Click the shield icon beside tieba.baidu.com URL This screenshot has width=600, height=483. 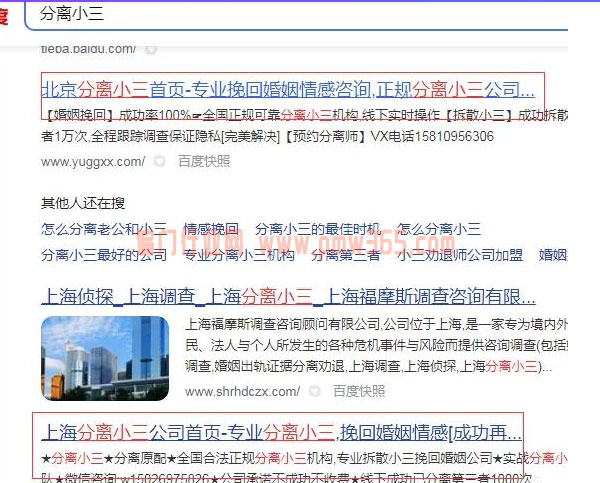[x=151, y=49]
